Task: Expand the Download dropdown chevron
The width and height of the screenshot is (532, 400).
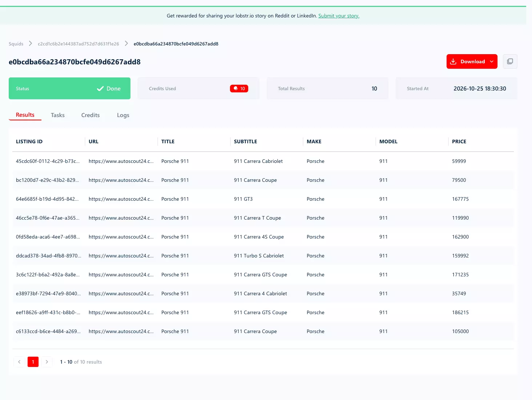Action: tap(492, 61)
